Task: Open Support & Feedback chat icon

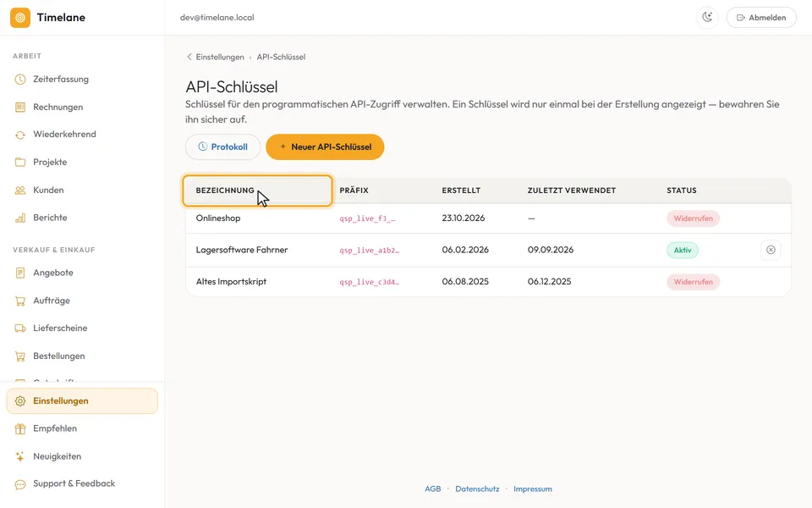Action: pos(20,484)
